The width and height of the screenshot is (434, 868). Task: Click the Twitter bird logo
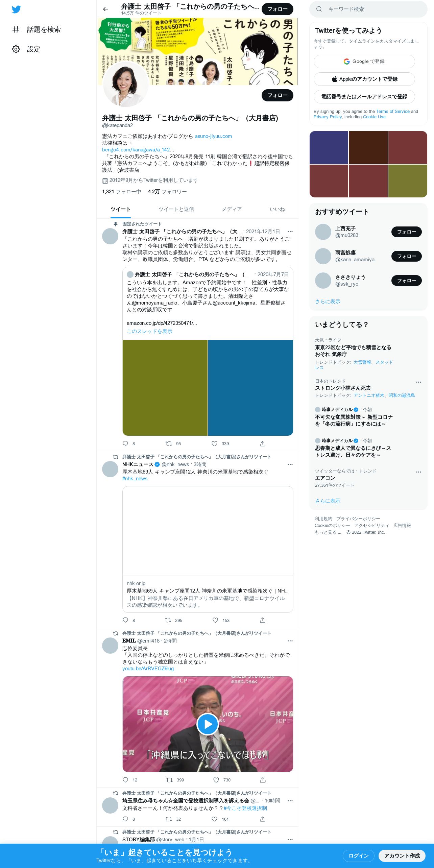(16, 9)
